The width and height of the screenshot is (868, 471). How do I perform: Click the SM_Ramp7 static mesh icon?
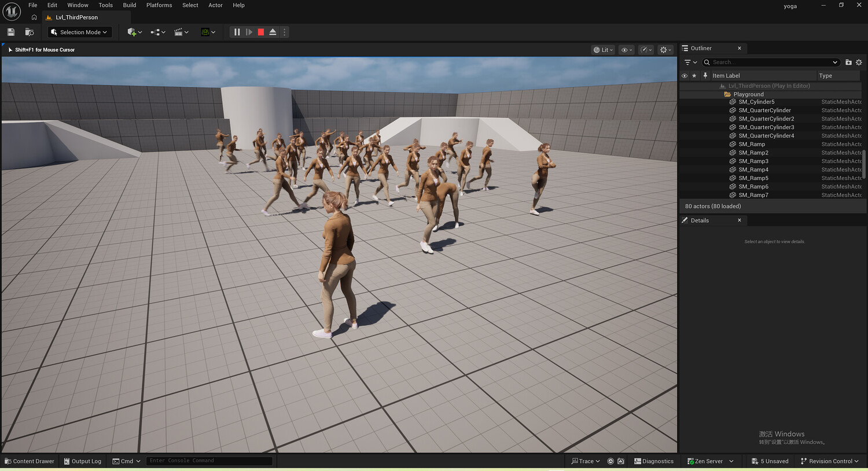(733, 195)
